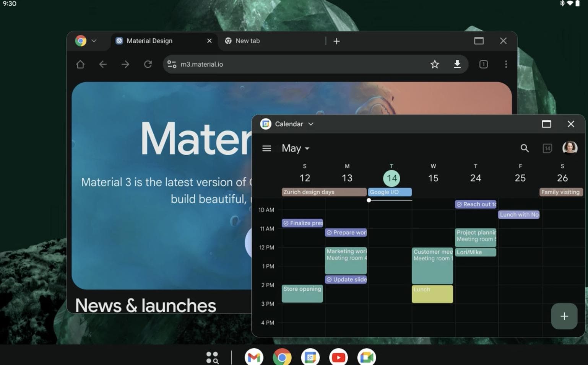
Task: Open Marketing workshop event
Action: tap(346, 261)
